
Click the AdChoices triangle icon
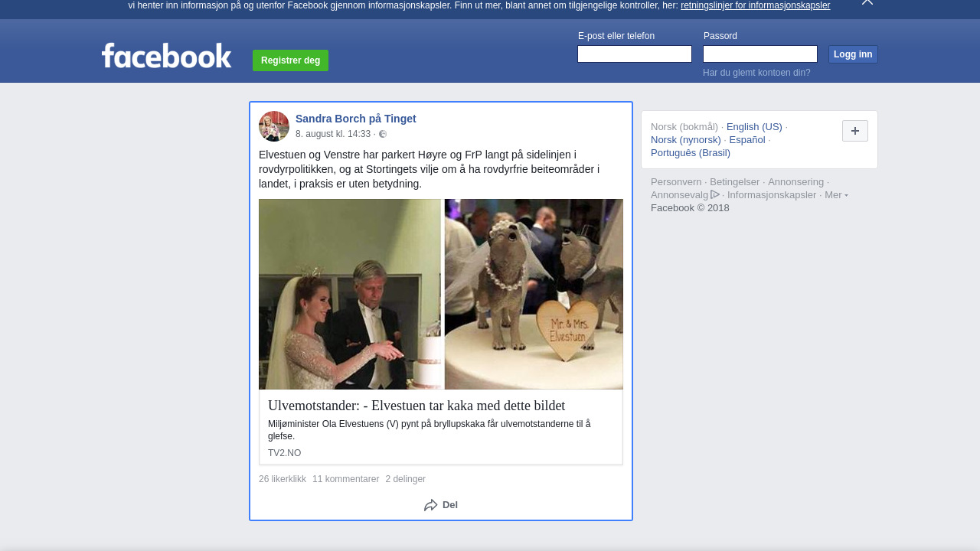pyautogui.click(x=715, y=194)
